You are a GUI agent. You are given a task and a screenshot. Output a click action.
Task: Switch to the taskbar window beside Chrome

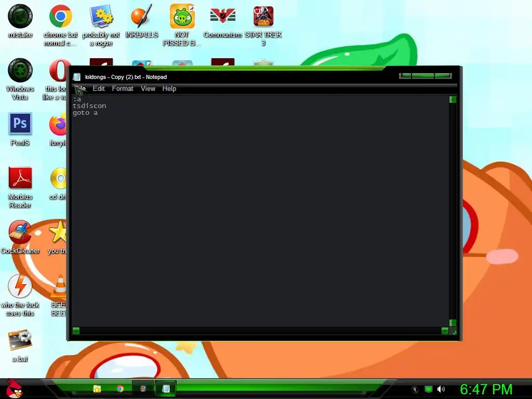143,389
